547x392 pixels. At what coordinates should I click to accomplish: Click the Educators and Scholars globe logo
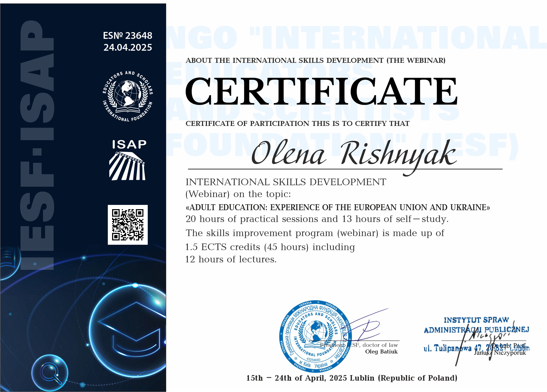click(x=128, y=96)
